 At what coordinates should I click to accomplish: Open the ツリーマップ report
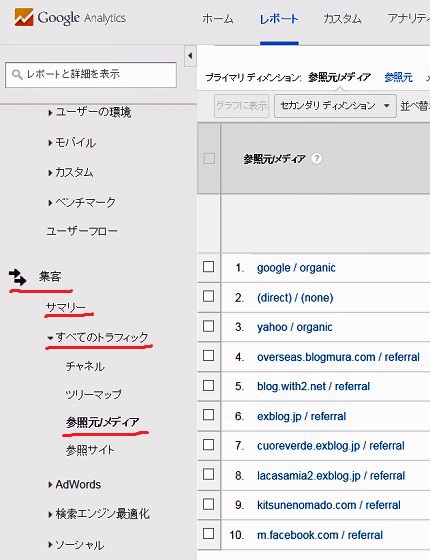click(94, 395)
